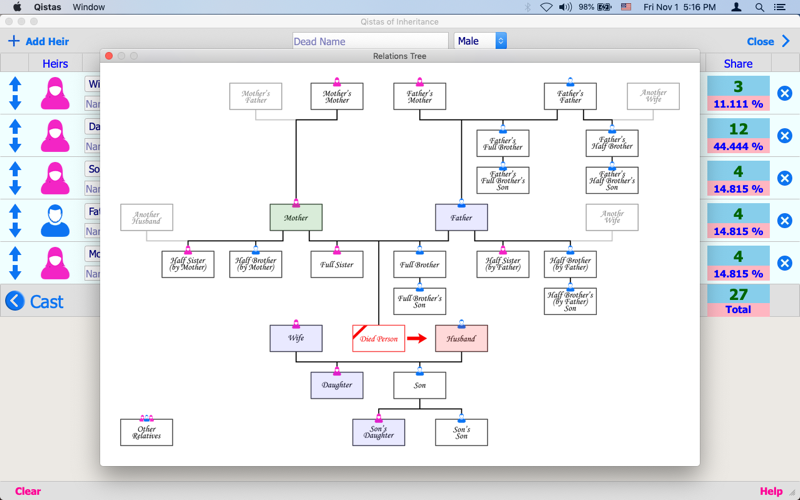Click the green Mother node
This screenshot has height=500, width=800.
(x=296, y=217)
